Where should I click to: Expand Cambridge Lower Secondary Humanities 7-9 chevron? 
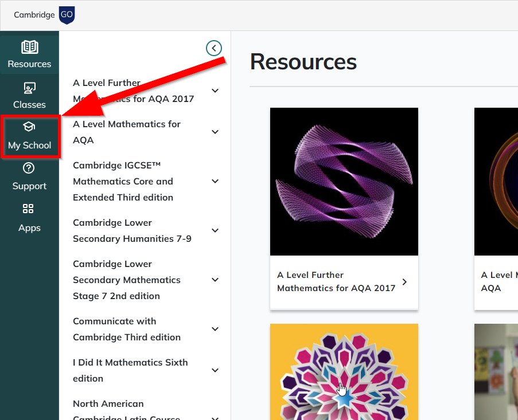(215, 230)
